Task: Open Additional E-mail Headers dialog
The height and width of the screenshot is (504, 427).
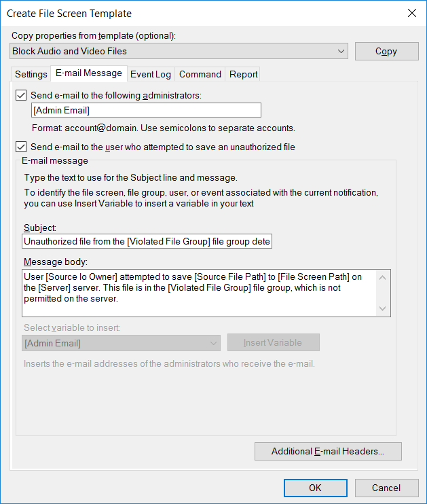Action: click(x=328, y=451)
